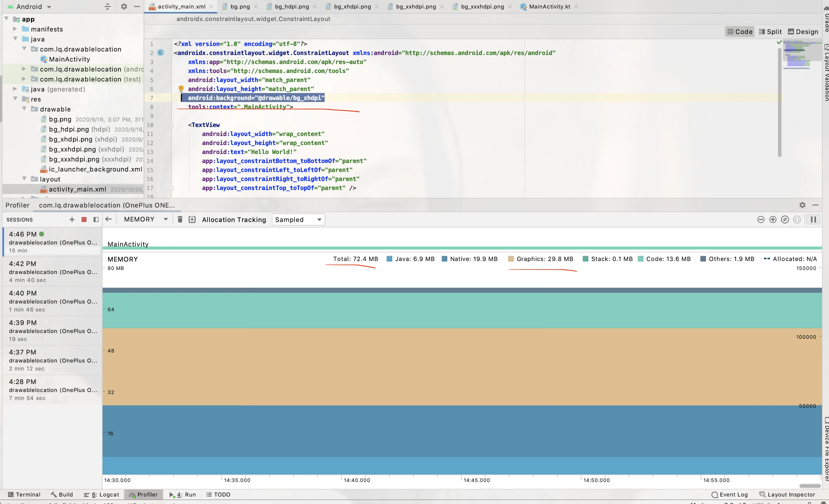Select MainActivity in project tree
Viewport: 829px width, 504px height.
click(69, 59)
